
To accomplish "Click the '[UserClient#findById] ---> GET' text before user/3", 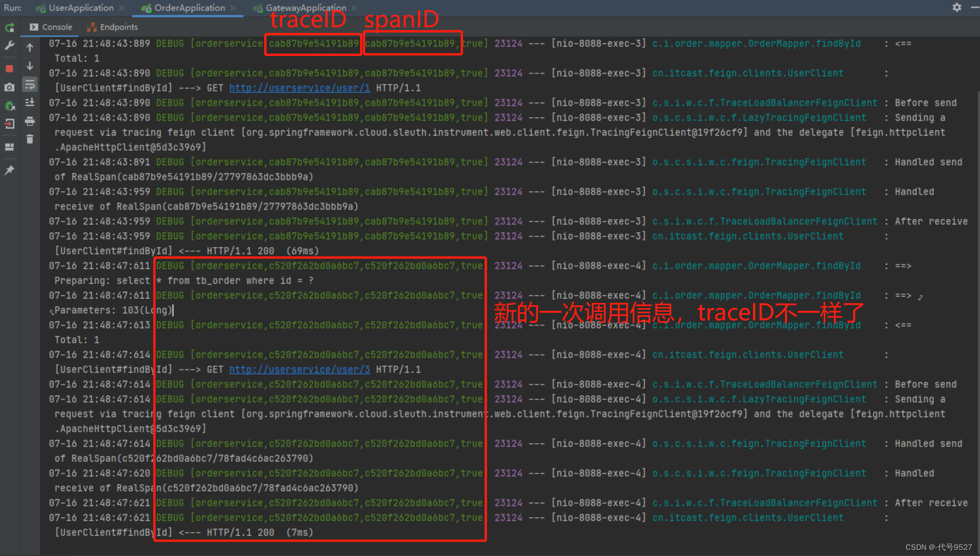I will pyautogui.click(x=139, y=369).
